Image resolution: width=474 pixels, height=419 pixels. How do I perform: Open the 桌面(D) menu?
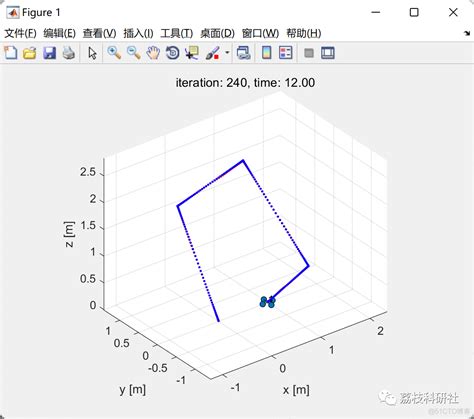coord(217,33)
